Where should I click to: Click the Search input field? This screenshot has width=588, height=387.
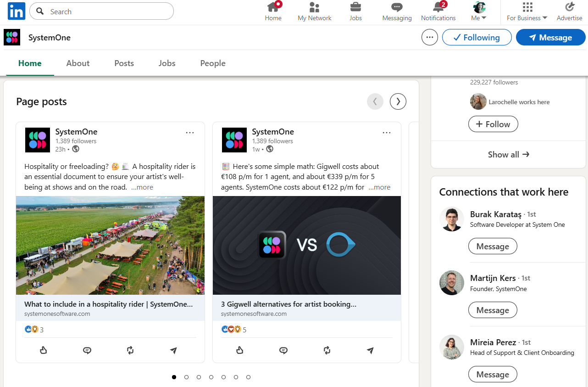pos(101,11)
